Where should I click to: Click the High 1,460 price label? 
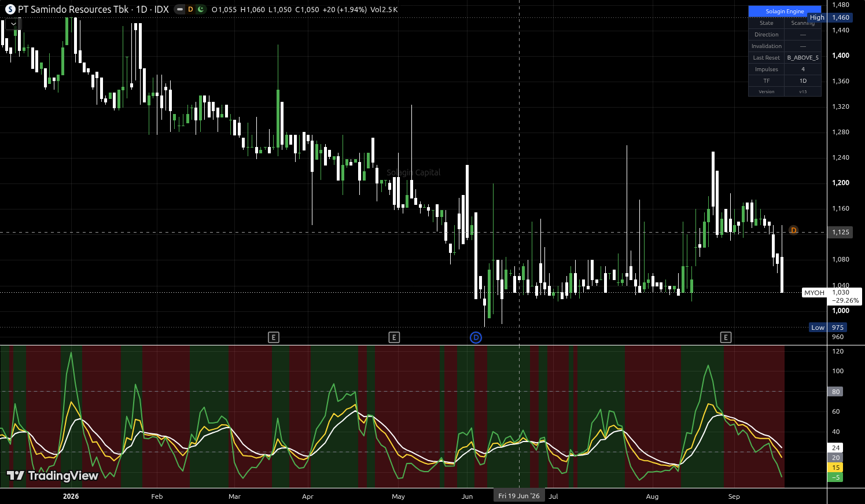(x=830, y=17)
